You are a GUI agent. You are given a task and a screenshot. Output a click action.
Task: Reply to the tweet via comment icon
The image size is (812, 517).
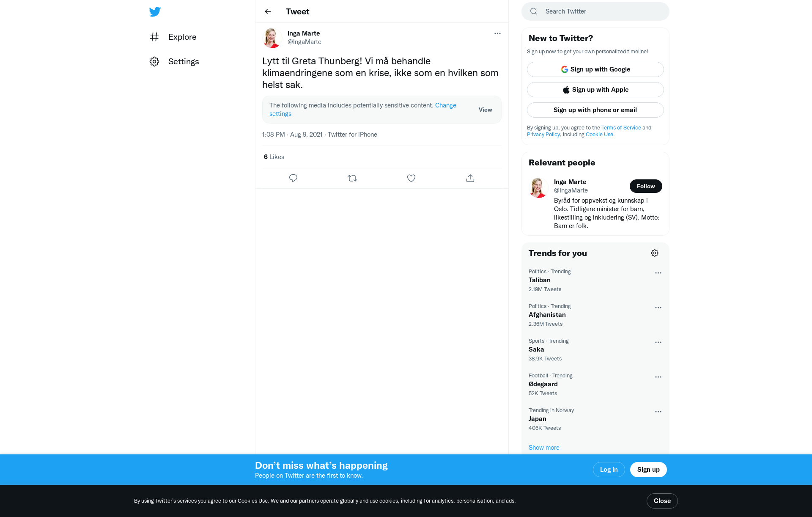[x=293, y=178]
